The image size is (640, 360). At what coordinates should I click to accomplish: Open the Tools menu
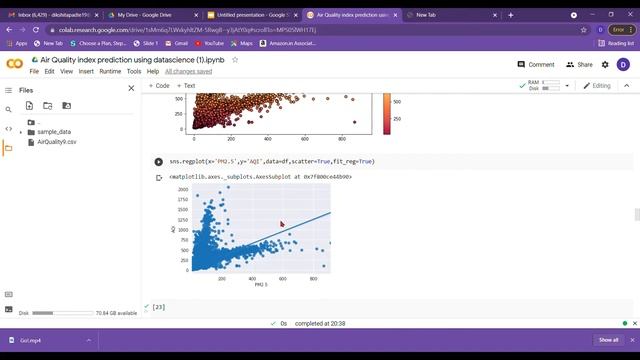click(134, 71)
